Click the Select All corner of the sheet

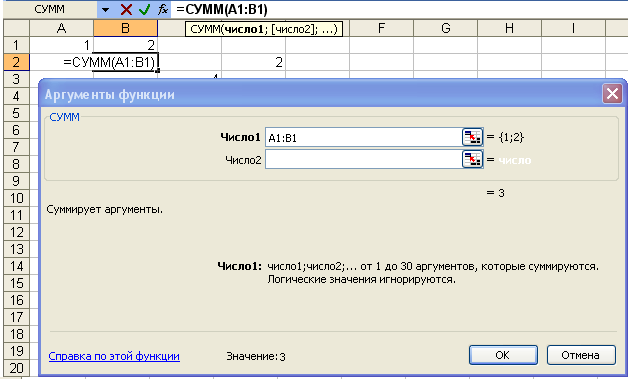[16, 28]
